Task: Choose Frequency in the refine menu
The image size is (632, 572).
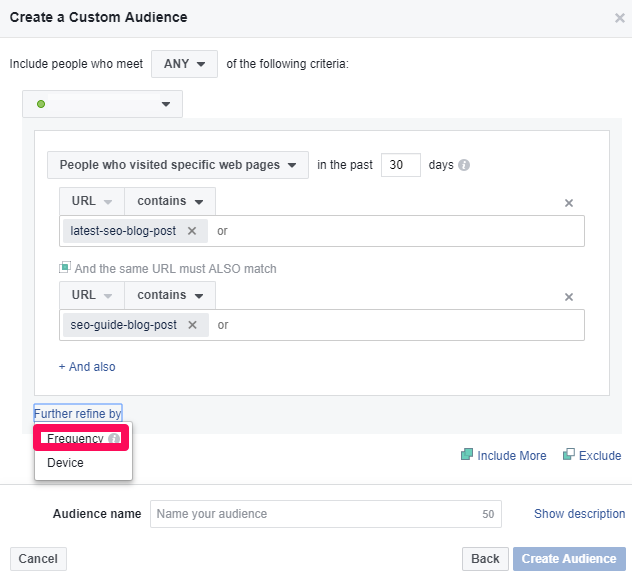Action: (x=75, y=439)
